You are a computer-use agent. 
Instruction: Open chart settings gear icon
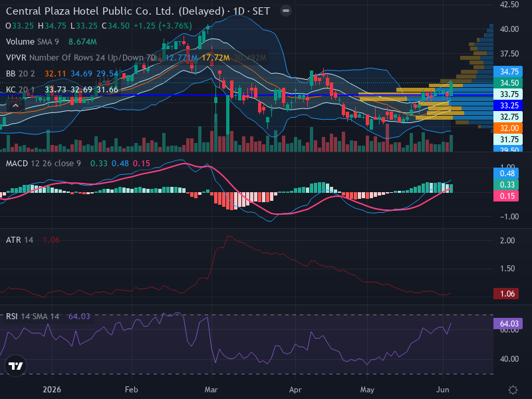[513, 390]
